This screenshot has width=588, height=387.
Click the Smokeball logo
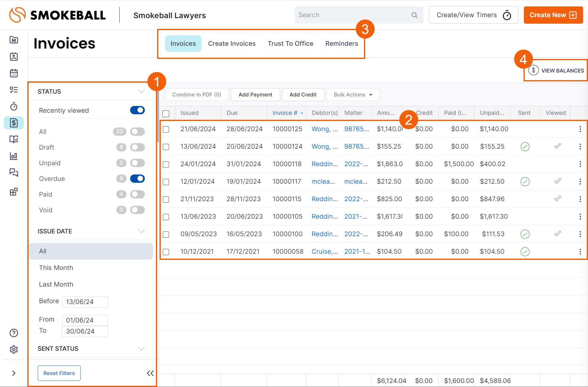click(x=57, y=15)
